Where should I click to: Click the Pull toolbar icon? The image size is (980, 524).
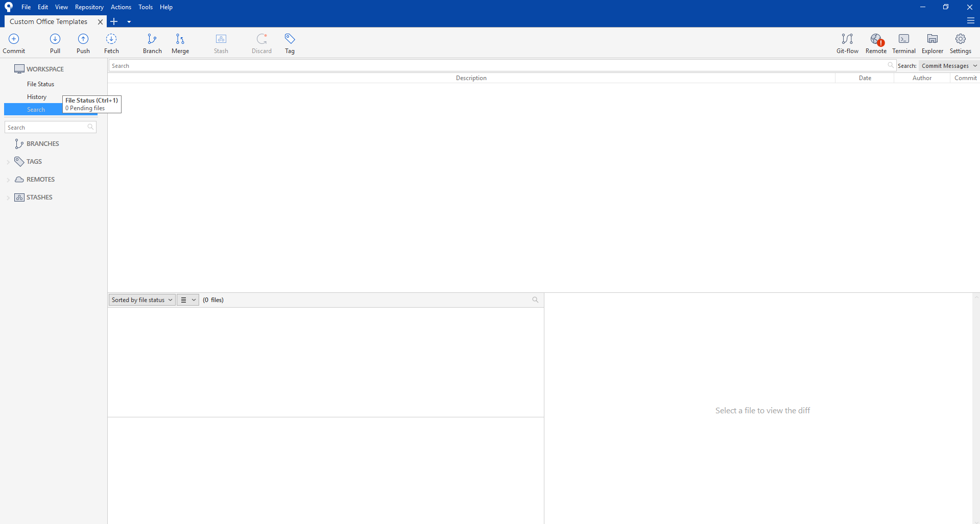(55, 43)
